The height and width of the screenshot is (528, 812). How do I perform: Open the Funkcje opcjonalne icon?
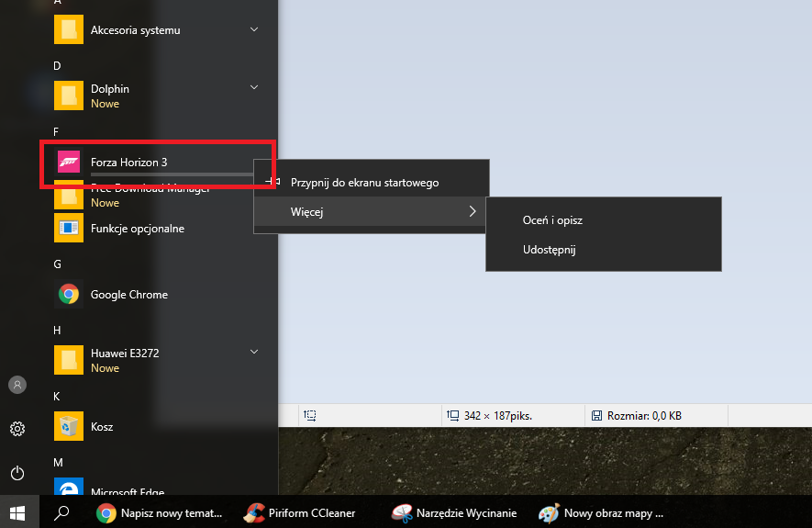(69, 228)
